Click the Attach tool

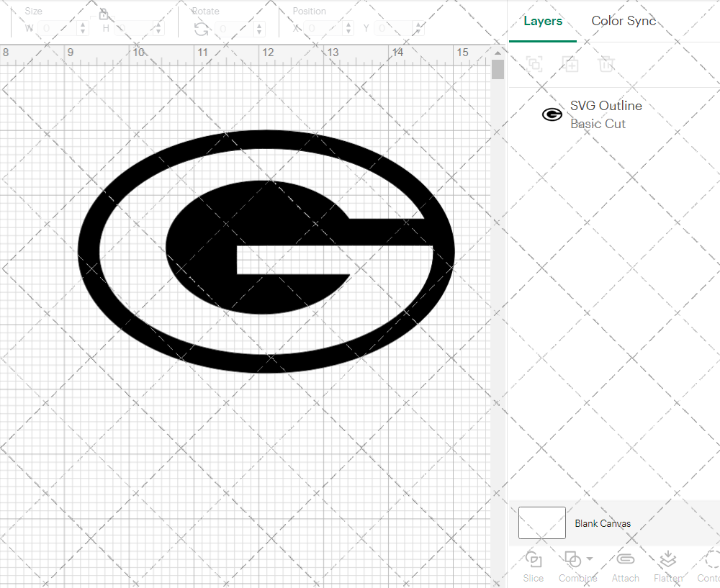(625, 567)
